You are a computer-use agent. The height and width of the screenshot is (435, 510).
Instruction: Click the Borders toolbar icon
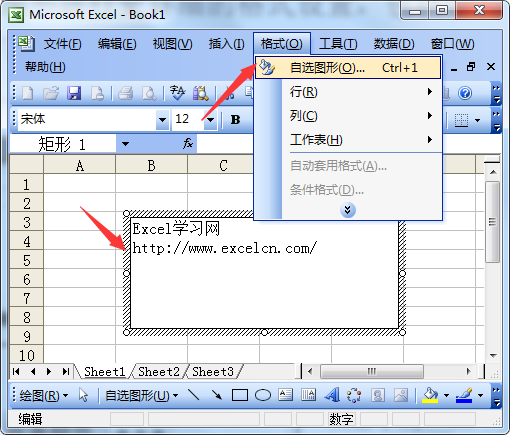[461, 120]
